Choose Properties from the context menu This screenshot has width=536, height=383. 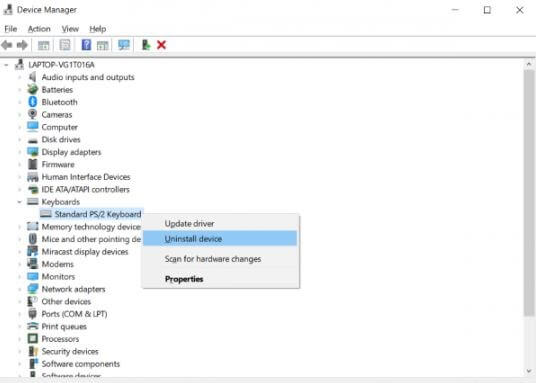pos(220,279)
